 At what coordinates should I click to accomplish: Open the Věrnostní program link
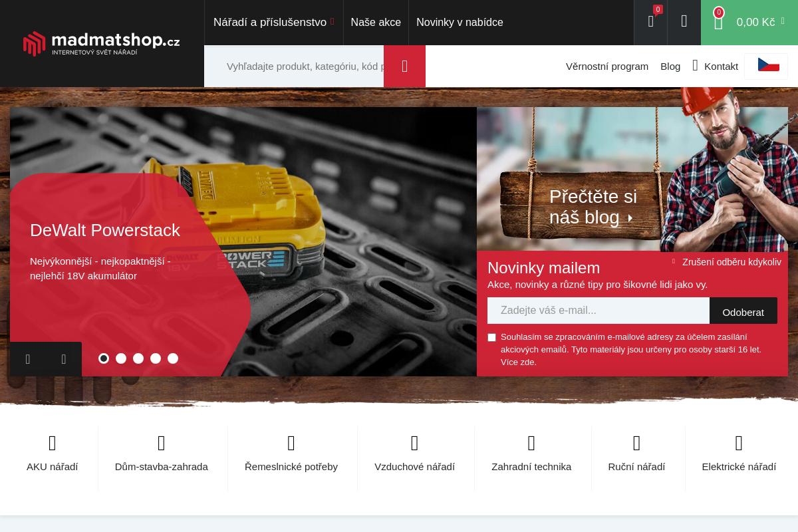click(606, 66)
